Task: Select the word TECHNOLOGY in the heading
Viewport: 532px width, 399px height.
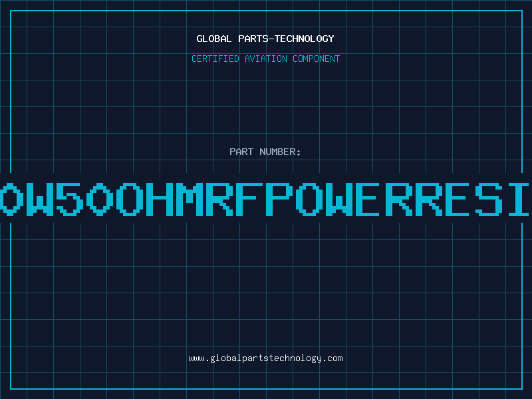Action: [305, 39]
